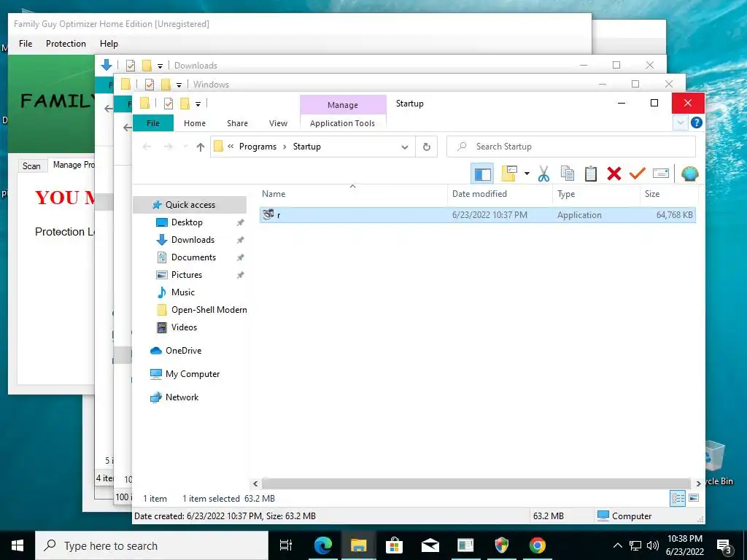The width and height of the screenshot is (747, 560).
Task: Click the Paste clipboard icon in Startup toolbar
Action: click(591, 174)
